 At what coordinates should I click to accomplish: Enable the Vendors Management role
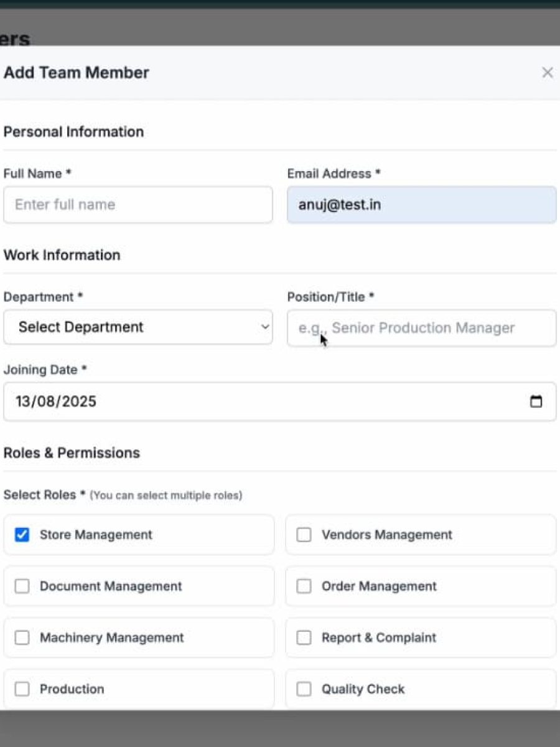tap(304, 535)
